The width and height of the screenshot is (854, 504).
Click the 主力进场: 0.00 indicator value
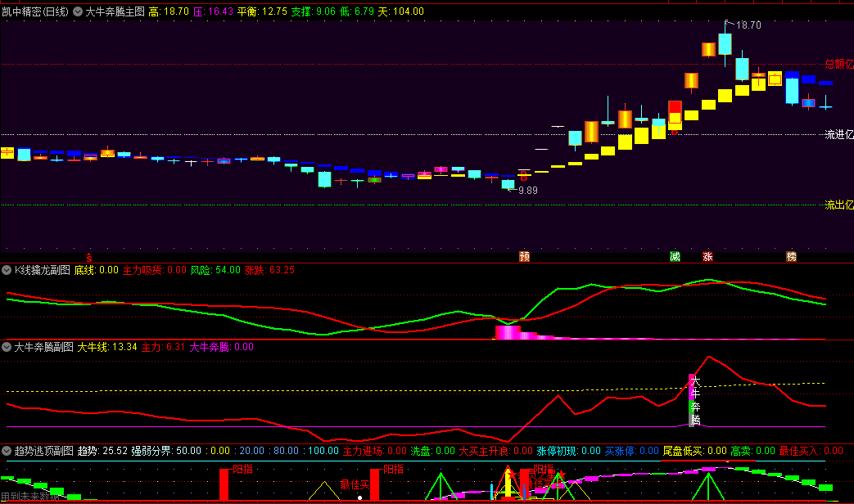375,451
